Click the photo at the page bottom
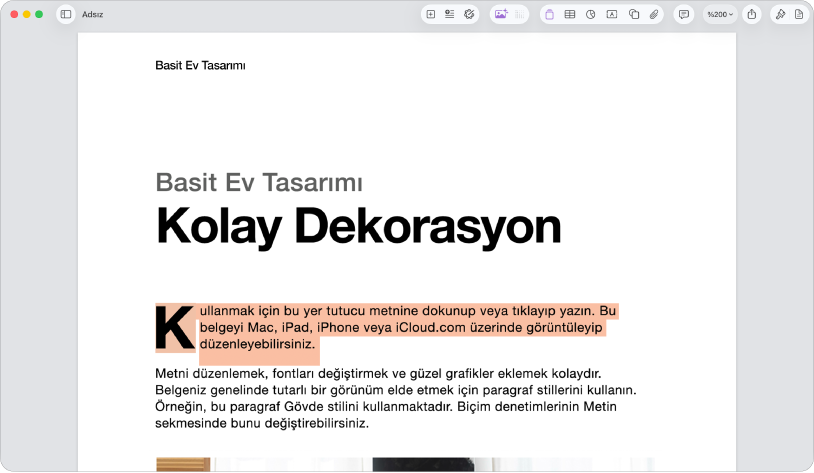 tap(405, 465)
